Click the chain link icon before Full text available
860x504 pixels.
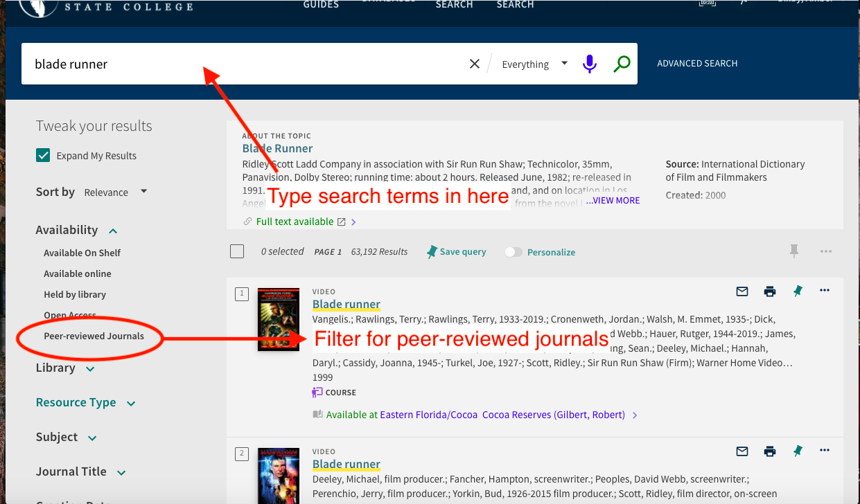[x=248, y=222]
